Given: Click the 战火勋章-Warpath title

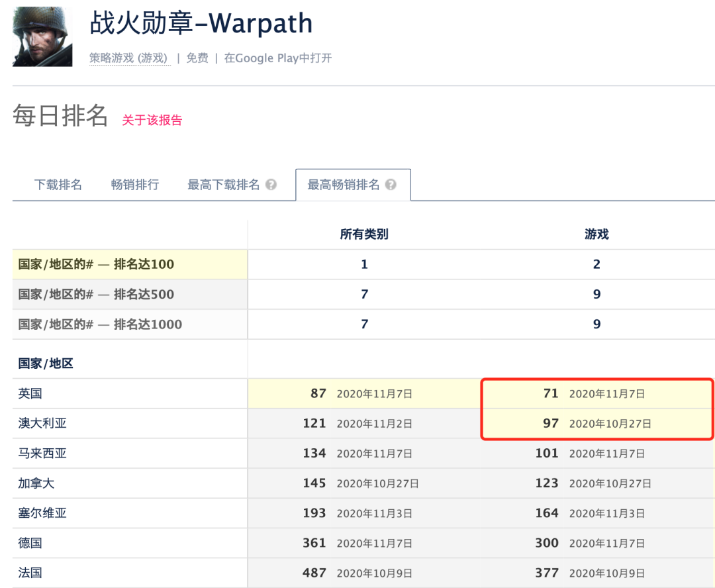Looking at the screenshot, I should point(201,23).
